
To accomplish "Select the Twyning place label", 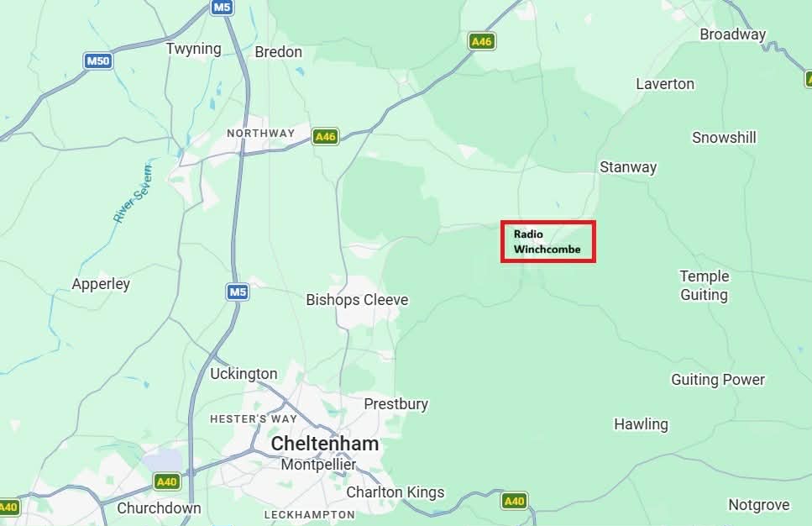I will [x=194, y=50].
